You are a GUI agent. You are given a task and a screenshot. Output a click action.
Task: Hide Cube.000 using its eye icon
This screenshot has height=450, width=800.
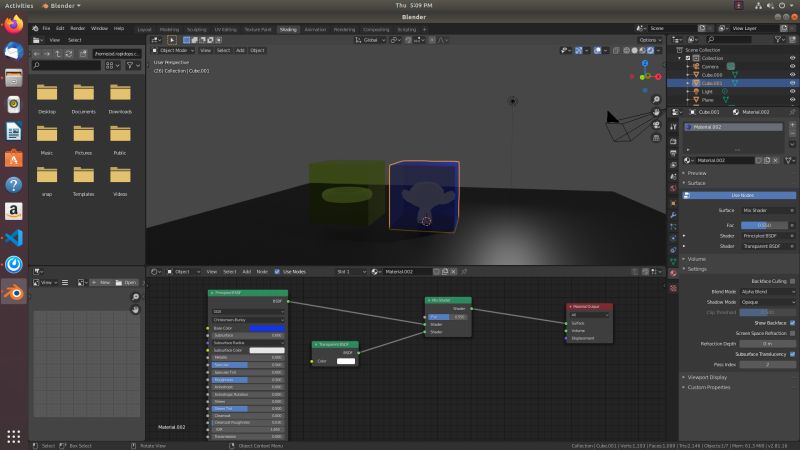coord(792,74)
